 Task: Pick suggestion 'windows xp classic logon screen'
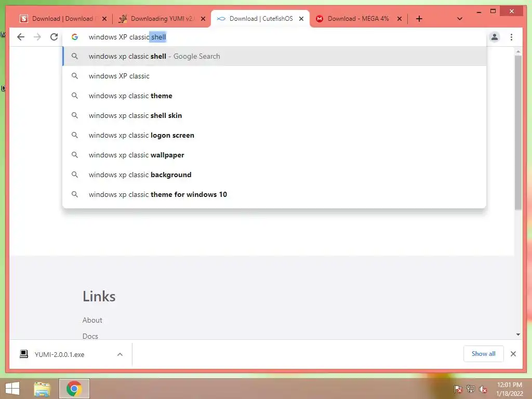[x=274, y=135]
